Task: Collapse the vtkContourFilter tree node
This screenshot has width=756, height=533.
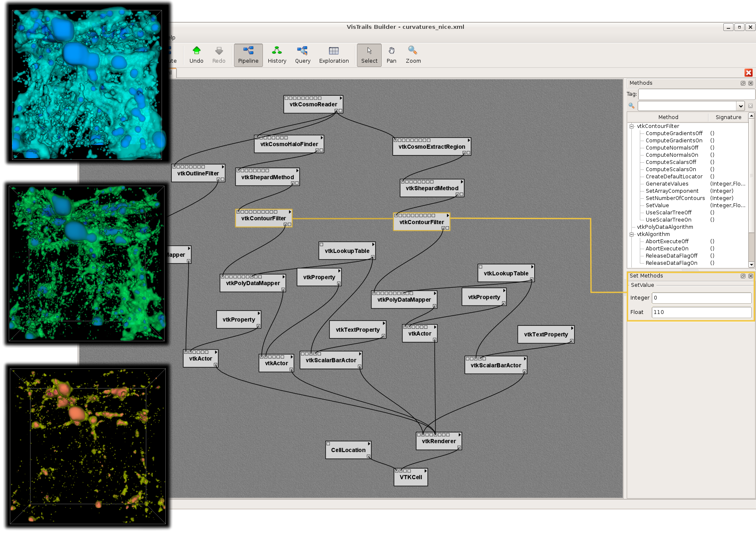Action: [x=632, y=126]
